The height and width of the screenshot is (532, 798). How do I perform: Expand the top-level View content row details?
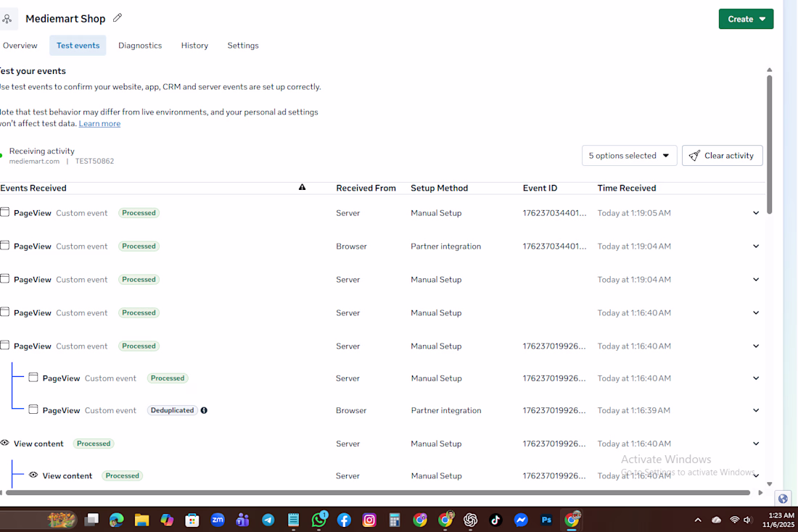pyautogui.click(x=756, y=444)
